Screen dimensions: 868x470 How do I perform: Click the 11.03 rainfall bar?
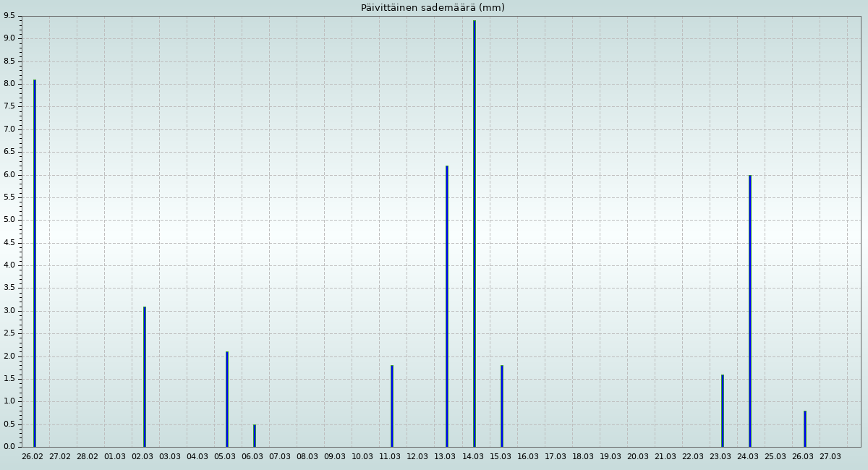[392, 406]
